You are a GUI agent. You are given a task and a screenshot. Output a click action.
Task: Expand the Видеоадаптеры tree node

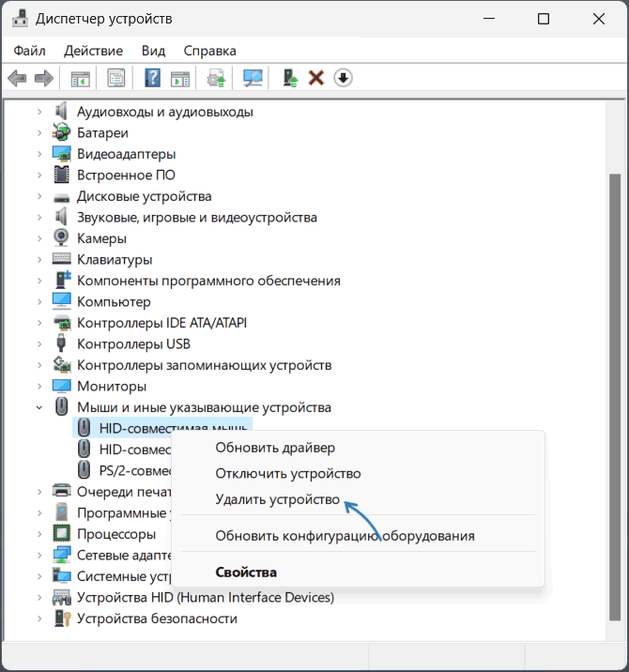[39, 154]
